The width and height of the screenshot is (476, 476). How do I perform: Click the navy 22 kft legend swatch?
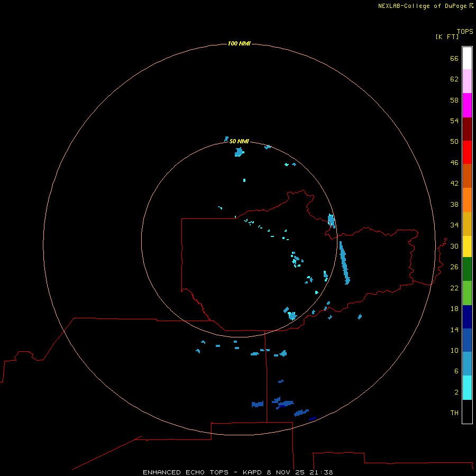[x=467, y=317]
